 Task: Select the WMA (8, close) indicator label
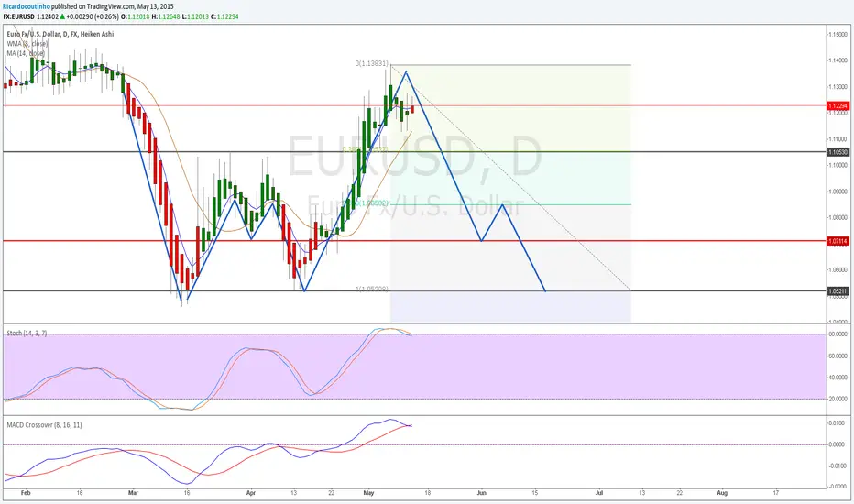[27, 44]
